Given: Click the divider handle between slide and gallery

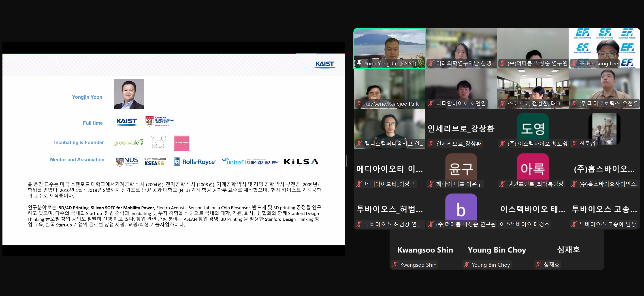Looking at the screenshot, I should click(347, 161).
